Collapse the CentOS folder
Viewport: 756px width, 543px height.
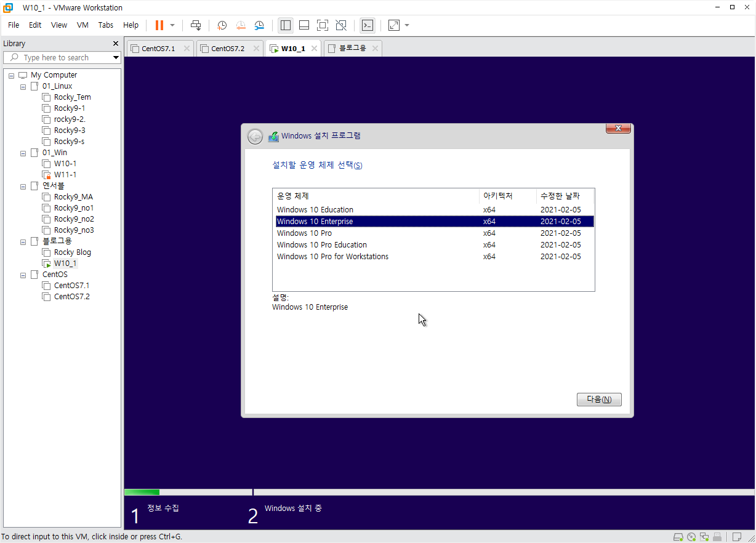coord(23,275)
